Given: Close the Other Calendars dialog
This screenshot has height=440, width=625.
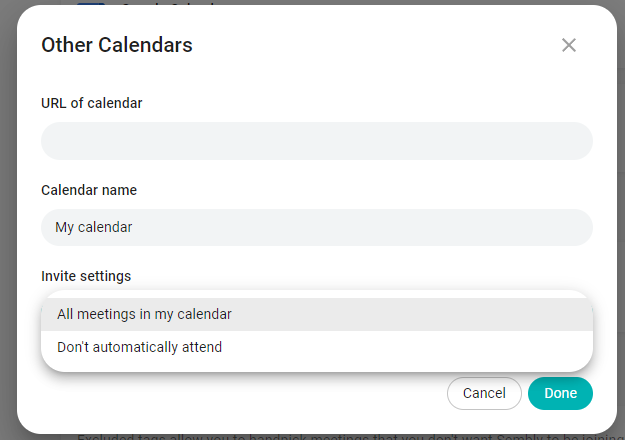Looking at the screenshot, I should (x=569, y=45).
